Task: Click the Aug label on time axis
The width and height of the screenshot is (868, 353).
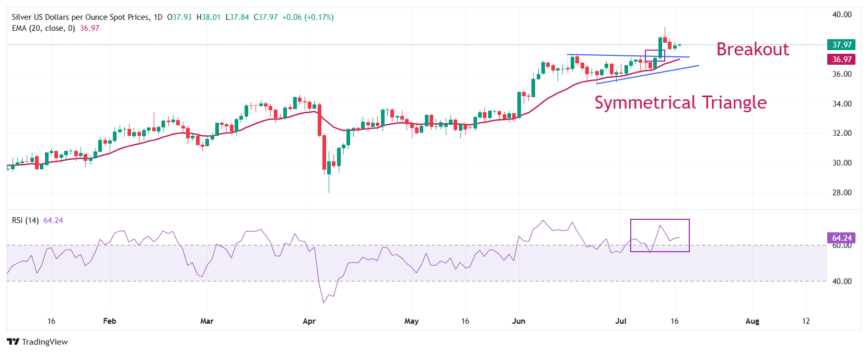Action: (752, 321)
